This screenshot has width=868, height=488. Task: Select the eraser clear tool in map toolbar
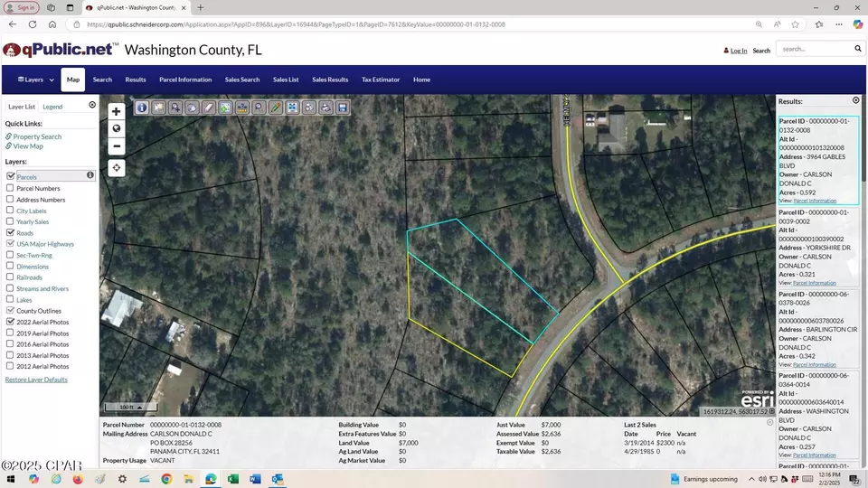coord(209,108)
